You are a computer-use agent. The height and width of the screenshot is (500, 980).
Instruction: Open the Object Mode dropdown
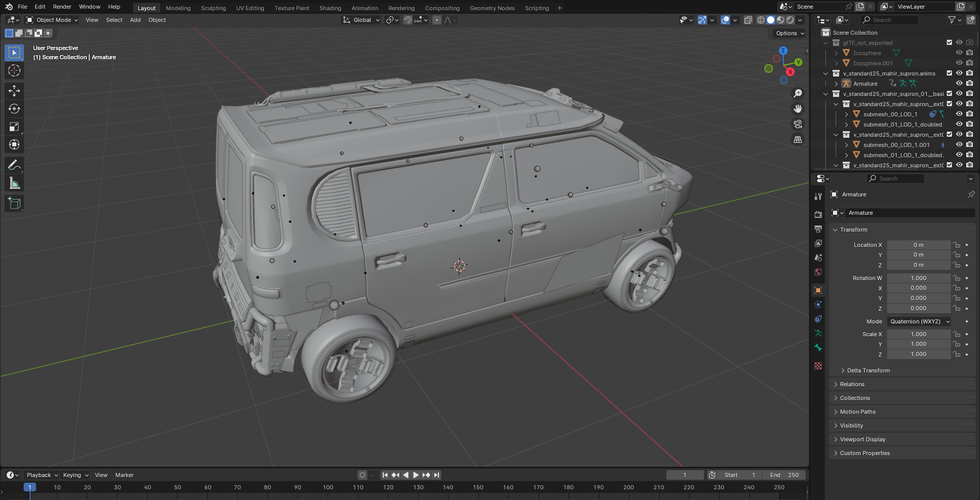(52, 20)
